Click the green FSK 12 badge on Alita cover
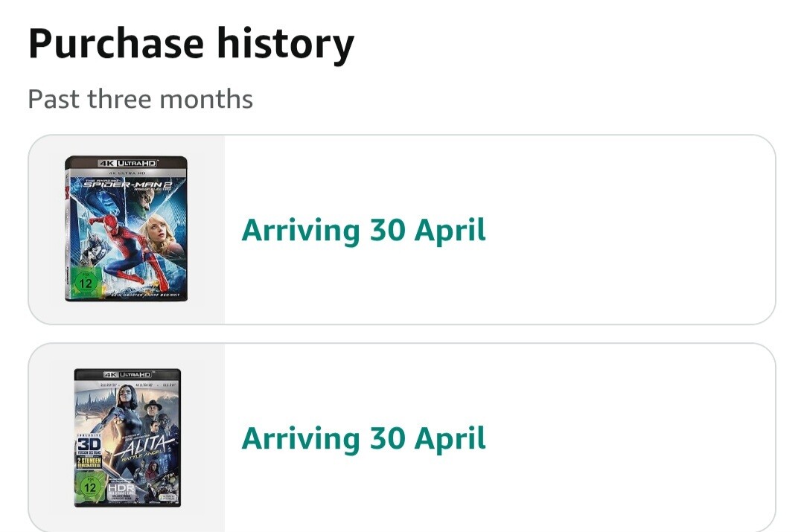804x532 pixels. (88, 489)
